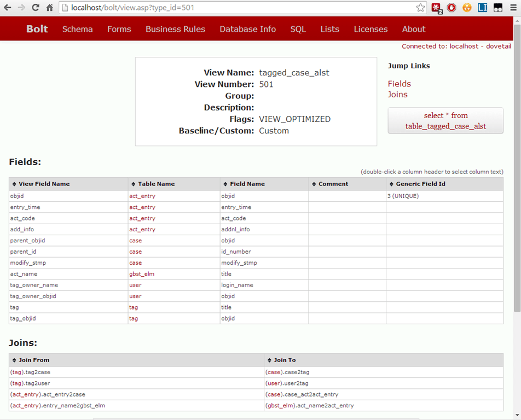
Task: Click the blue LI extension icon
Action: tap(482, 8)
